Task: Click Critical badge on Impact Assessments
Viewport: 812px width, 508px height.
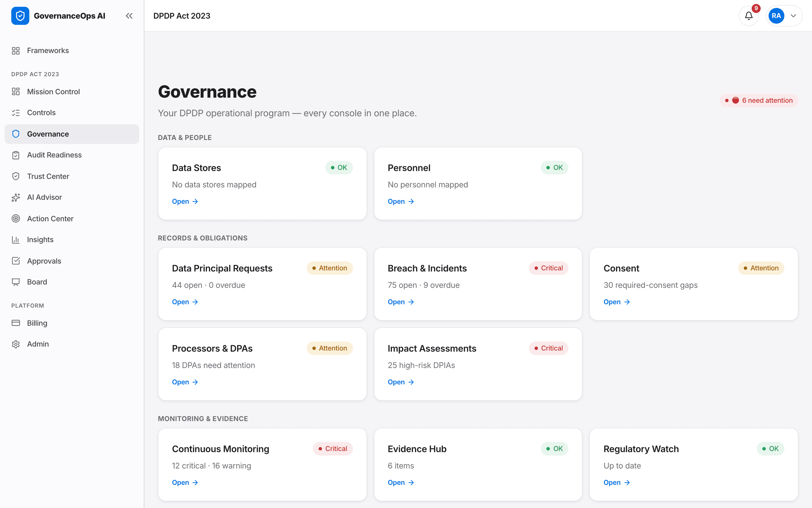Action: click(x=548, y=349)
